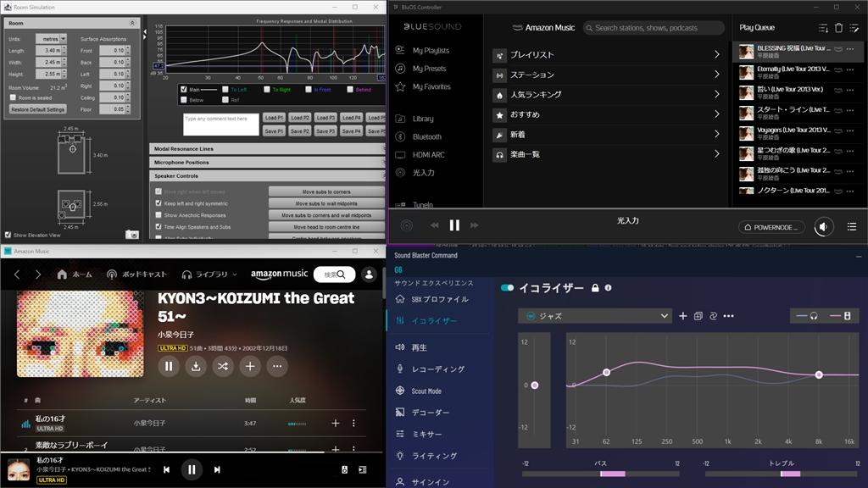Screen dimensions: 868x488
Task: Open more options for 私の16才 track row
Action: point(353,424)
